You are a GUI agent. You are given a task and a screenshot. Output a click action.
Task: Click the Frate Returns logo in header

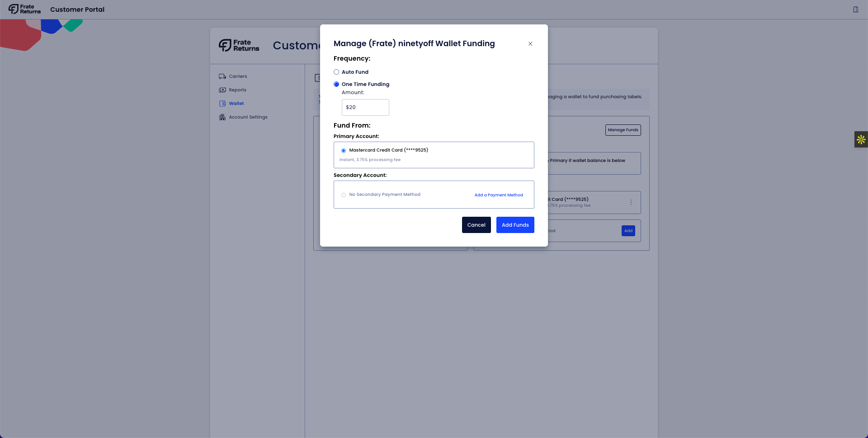click(24, 9)
